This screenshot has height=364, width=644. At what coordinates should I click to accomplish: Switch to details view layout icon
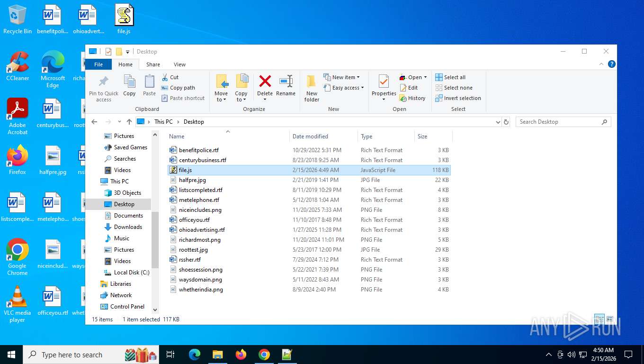[599, 319]
